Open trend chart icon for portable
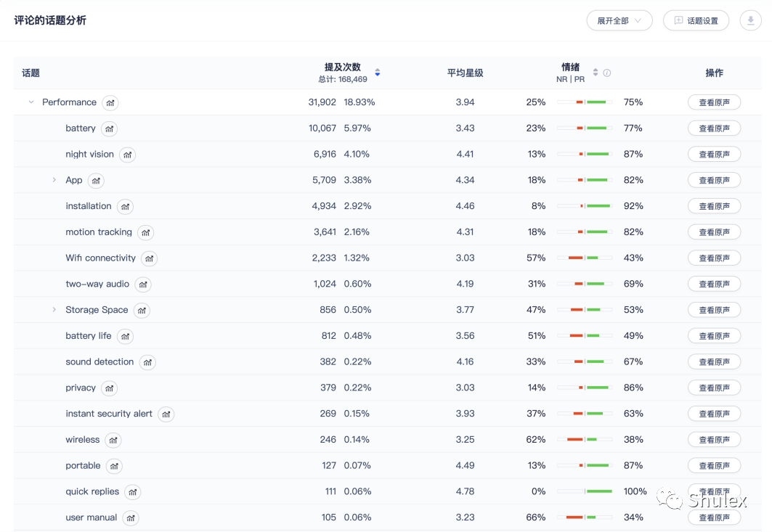 point(114,466)
